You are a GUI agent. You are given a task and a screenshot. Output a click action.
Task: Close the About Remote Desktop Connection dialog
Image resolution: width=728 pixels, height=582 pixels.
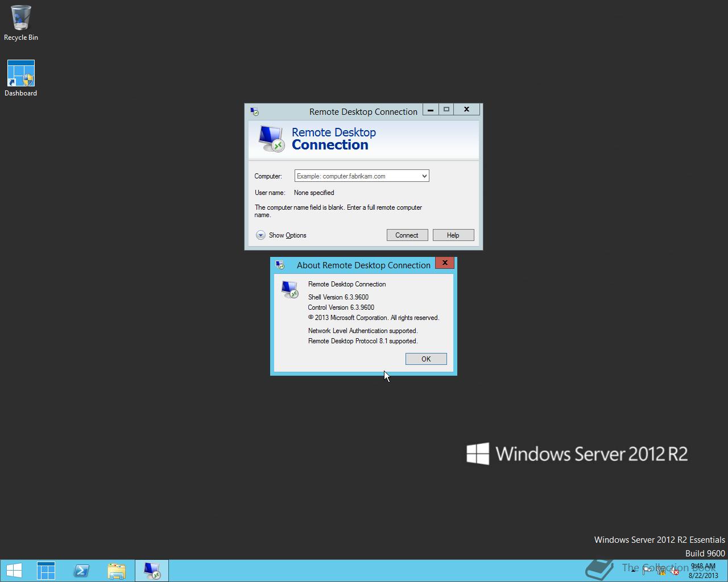(x=445, y=263)
